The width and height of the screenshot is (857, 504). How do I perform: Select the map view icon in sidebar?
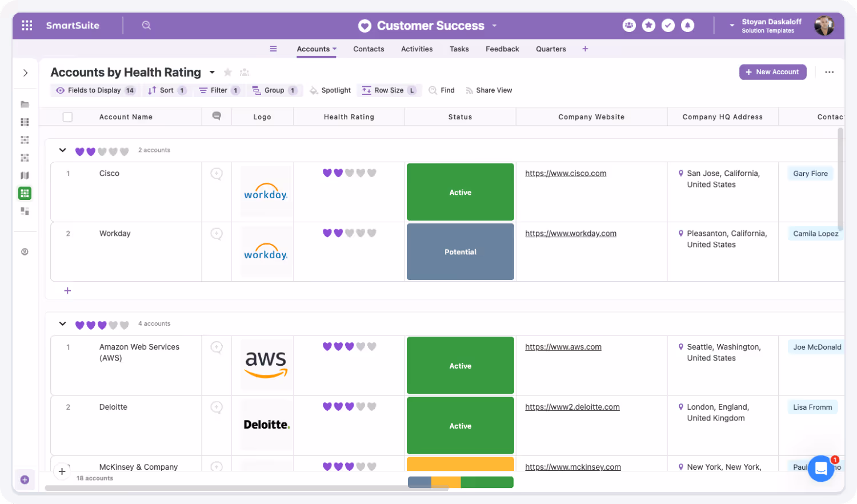tap(25, 175)
